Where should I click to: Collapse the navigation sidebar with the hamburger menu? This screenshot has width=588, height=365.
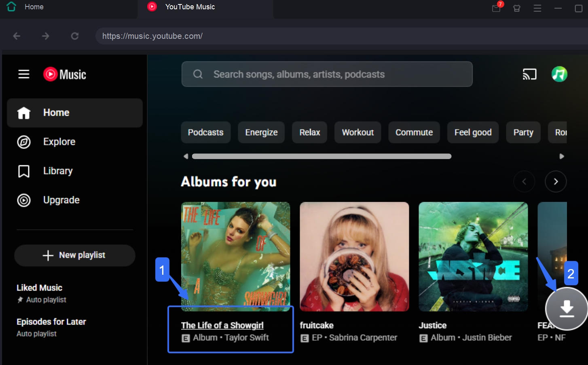24,74
